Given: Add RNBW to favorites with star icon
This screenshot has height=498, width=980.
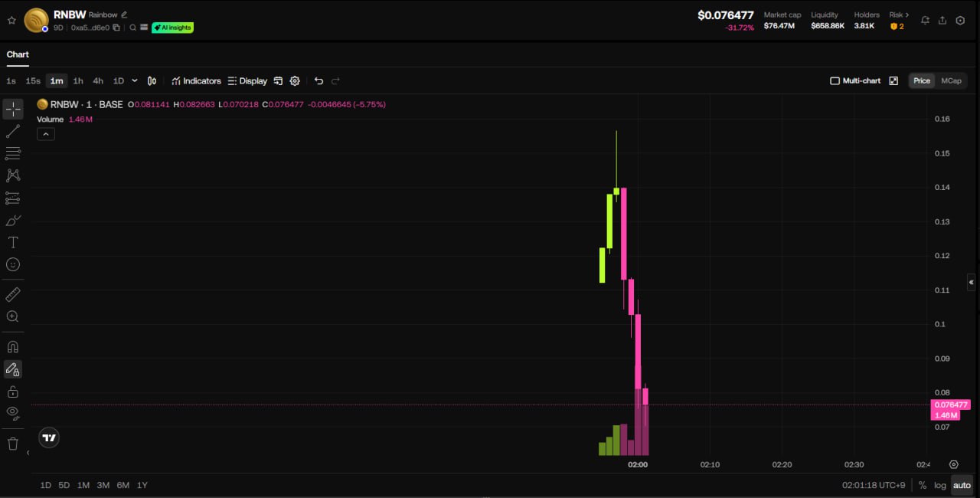Looking at the screenshot, I should 11,21.
